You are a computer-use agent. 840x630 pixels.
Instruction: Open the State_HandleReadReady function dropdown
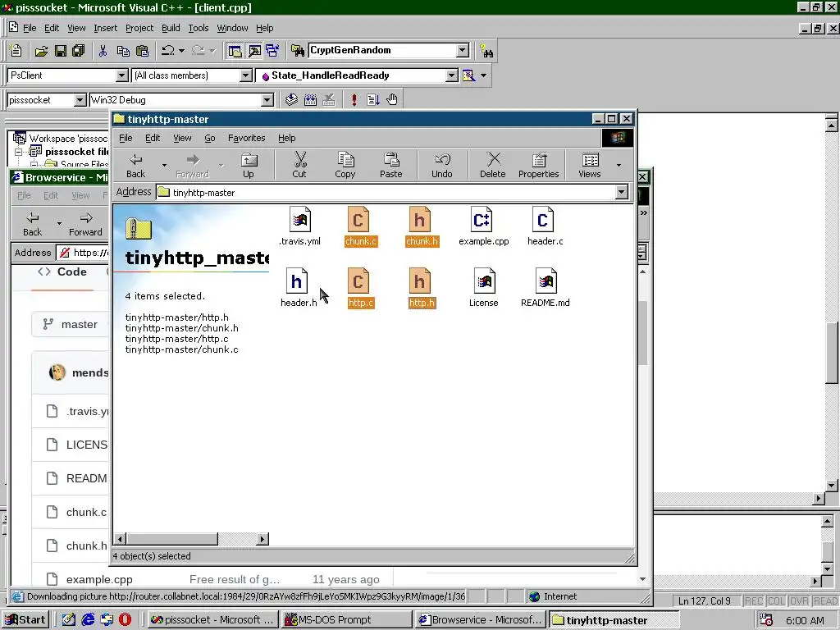pos(452,75)
